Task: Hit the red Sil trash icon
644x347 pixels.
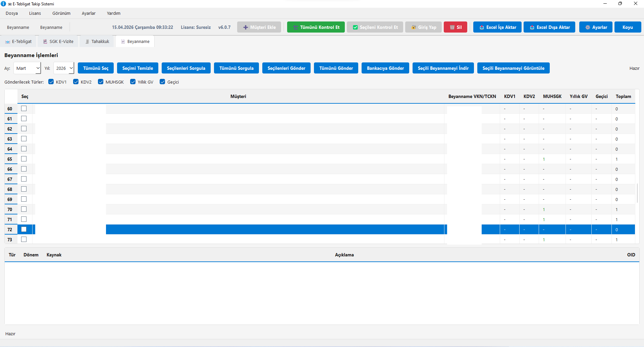Action: click(x=452, y=28)
